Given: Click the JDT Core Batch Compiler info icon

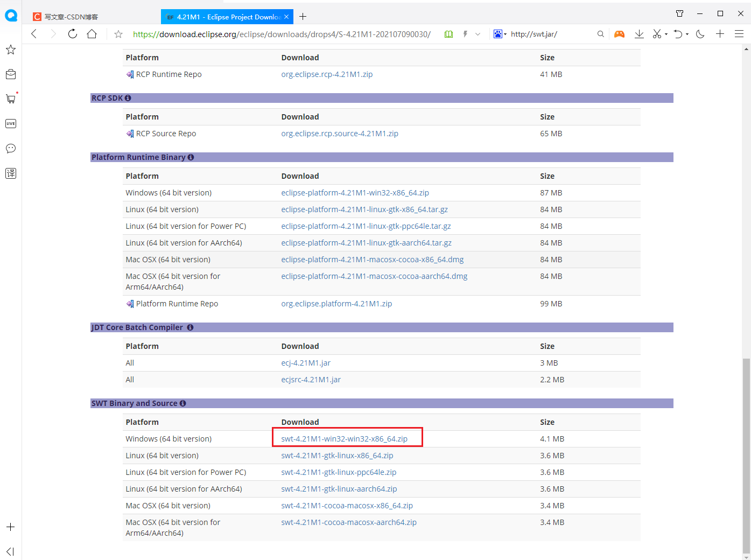Looking at the screenshot, I should tap(190, 327).
